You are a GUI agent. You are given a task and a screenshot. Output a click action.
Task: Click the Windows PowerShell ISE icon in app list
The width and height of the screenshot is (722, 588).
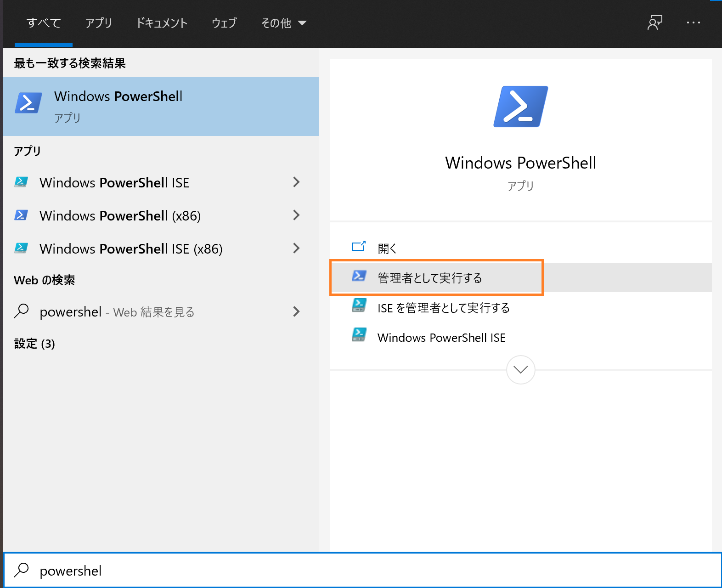[x=21, y=182]
